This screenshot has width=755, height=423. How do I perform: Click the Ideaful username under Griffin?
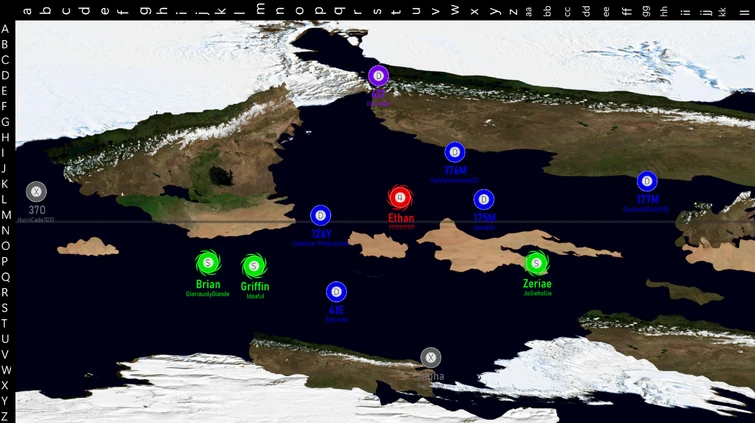tap(255, 296)
